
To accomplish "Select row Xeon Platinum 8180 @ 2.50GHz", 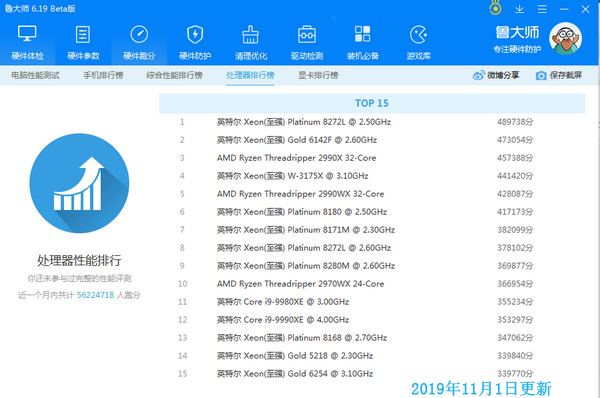I will pos(372,212).
